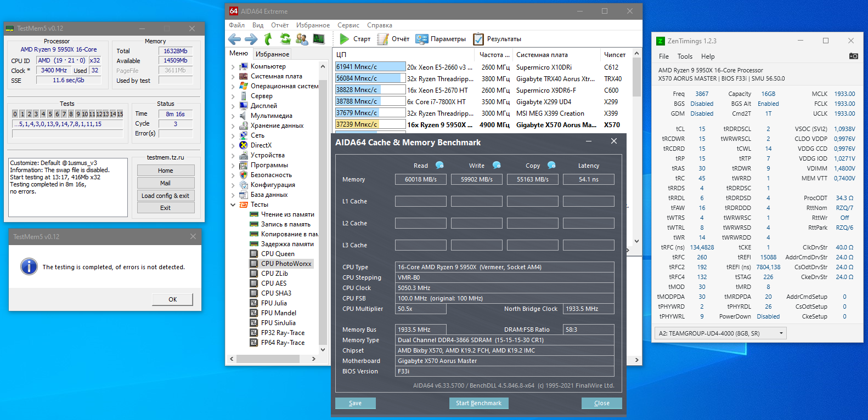868x420 pixels.
Task: Save the Cache & Memory Benchmark results
Action: click(x=356, y=404)
